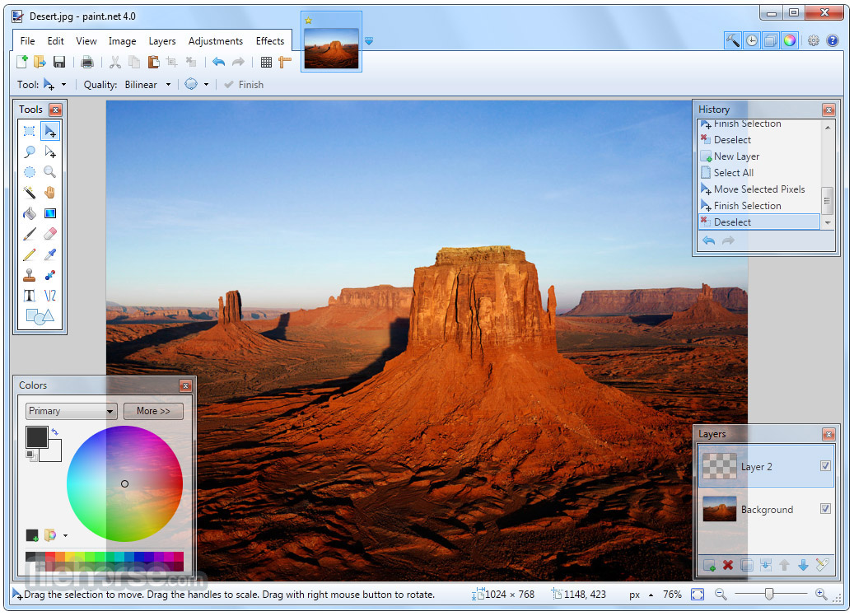This screenshot has width=854, height=616.
Task: Open the Layers menu
Action: [x=162, y=40]
